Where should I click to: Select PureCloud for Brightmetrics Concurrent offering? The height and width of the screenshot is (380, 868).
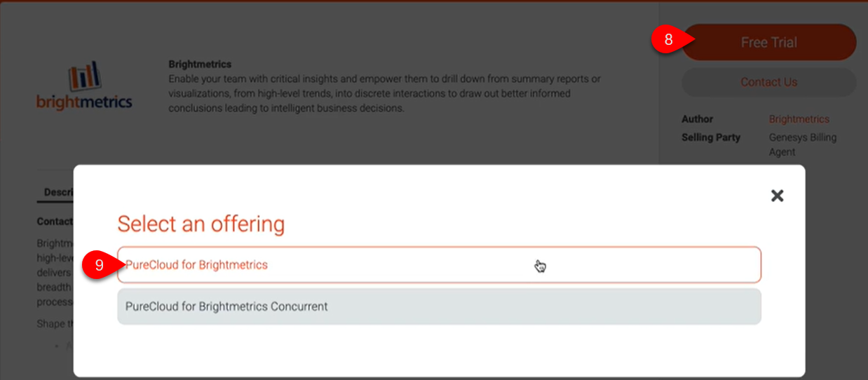coord(439,306)
